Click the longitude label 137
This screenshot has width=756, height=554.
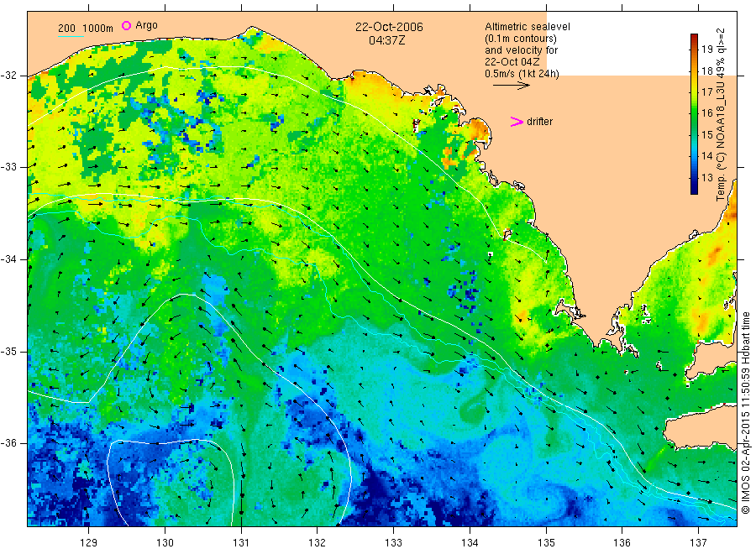698,542
